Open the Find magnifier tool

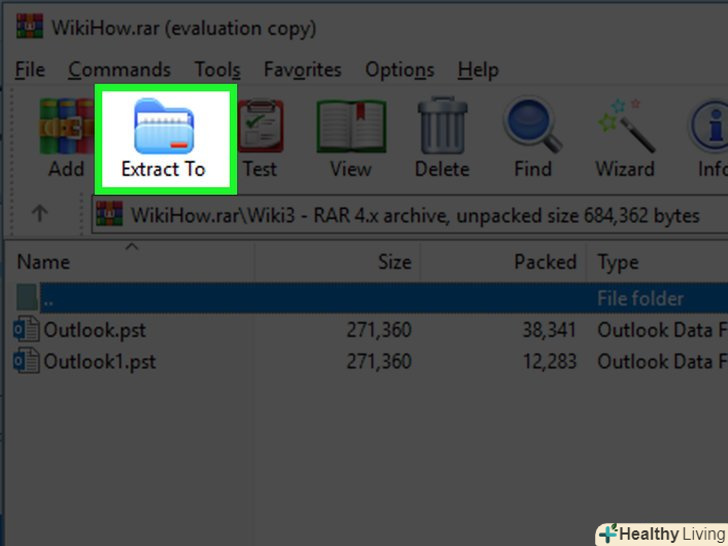click(x=533, y=124)
